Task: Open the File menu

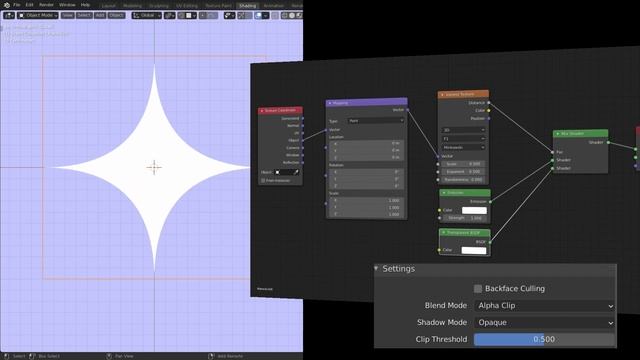Action: click(x=17, y=5)
